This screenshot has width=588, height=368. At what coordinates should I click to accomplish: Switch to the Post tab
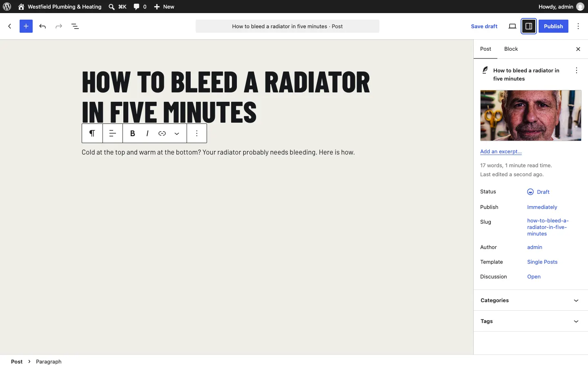click(486, 49)
